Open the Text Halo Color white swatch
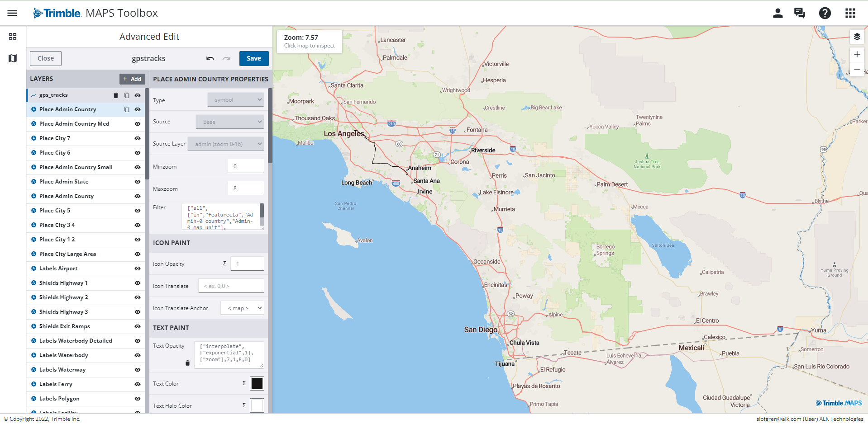The height and width of the screenshot is (424, 868). coord(257,405)
